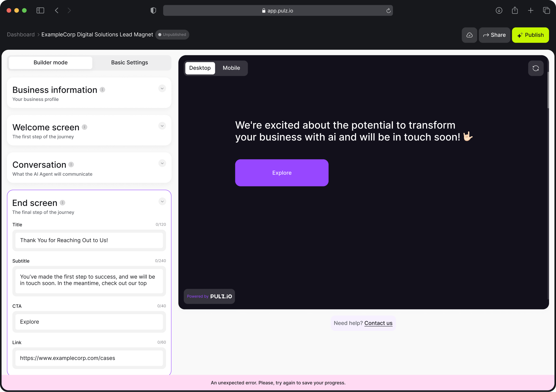The height and width of the screenshot is (392, 556).
Task: Click the AI assistant/cloud icon
Action: (x=469, y=35)
